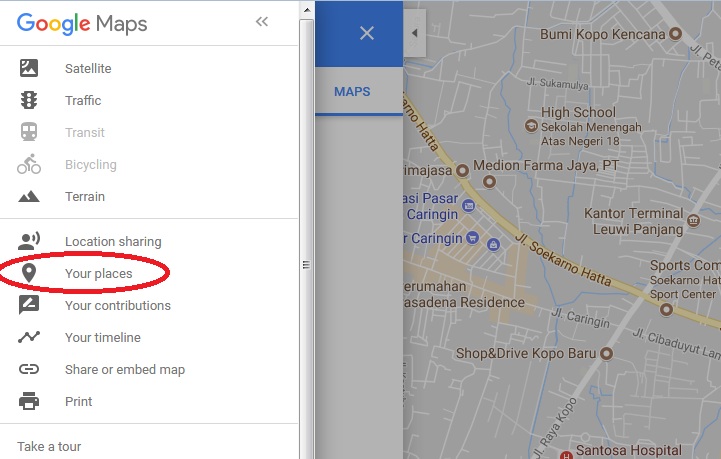Click the Your contributions edit icon

[x=29, y=305]
